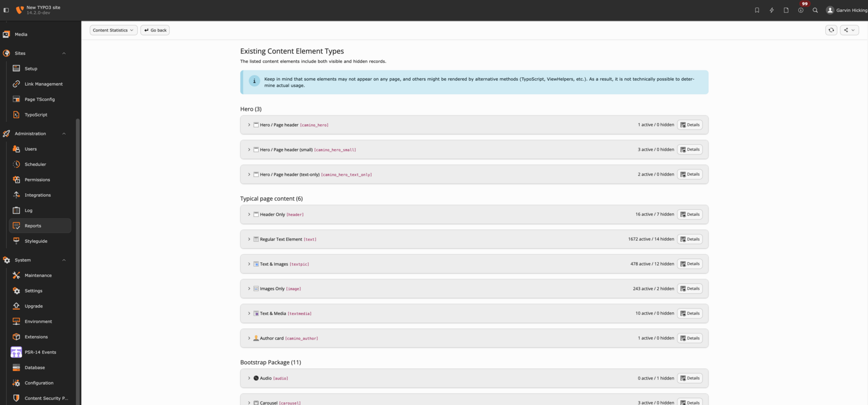Open PSR-14 Events module
The width and height of the screenshot is (868, 405).
[x=40, y=352]
